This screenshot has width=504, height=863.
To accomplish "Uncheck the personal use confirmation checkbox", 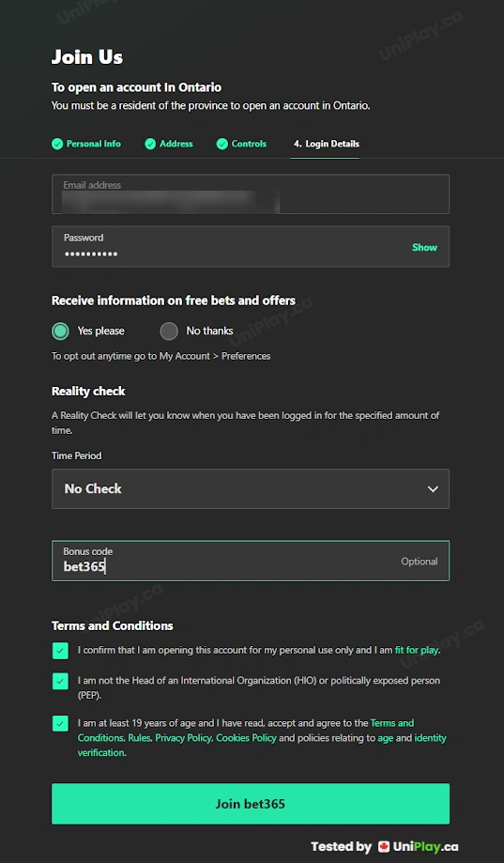I will coord(60,651).
